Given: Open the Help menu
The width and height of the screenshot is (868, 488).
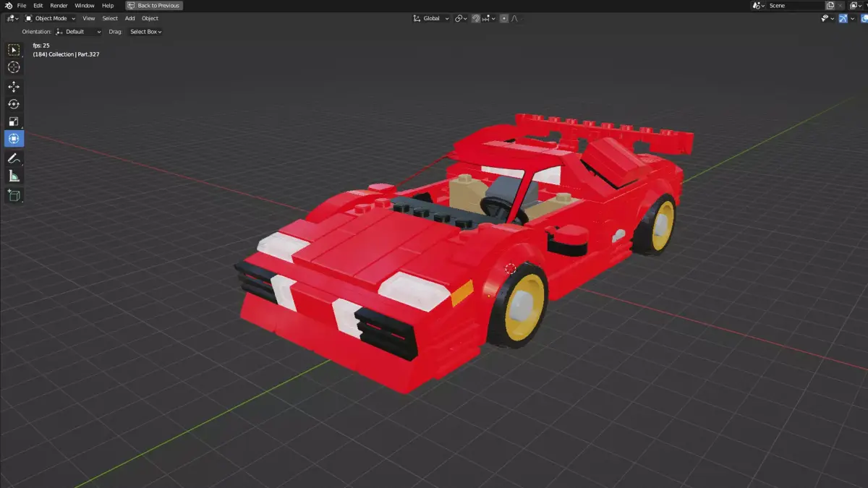Looking at the screenshot, I should point(108,5).
